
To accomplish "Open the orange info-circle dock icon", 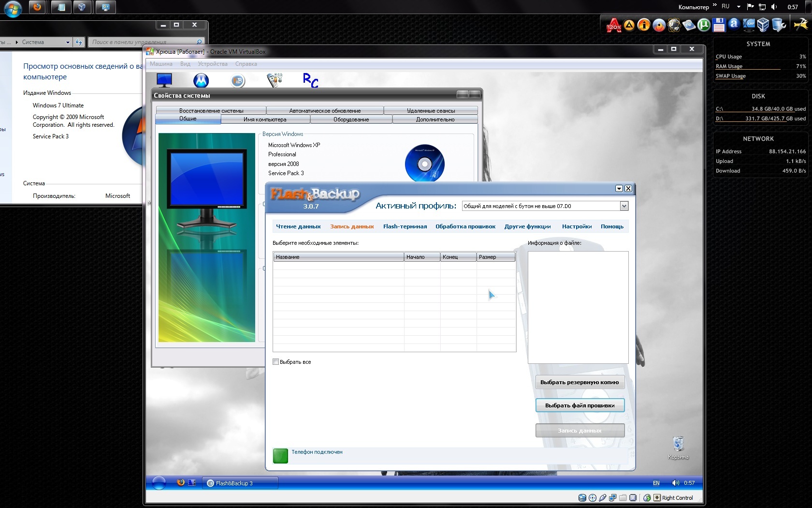I will tap(644, 25).
